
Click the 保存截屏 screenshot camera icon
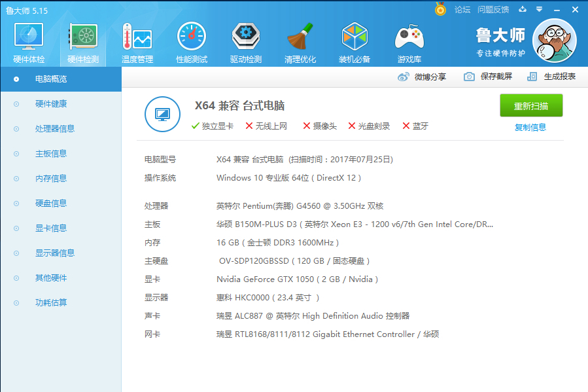pyautogui.click(x=468, y=77)
